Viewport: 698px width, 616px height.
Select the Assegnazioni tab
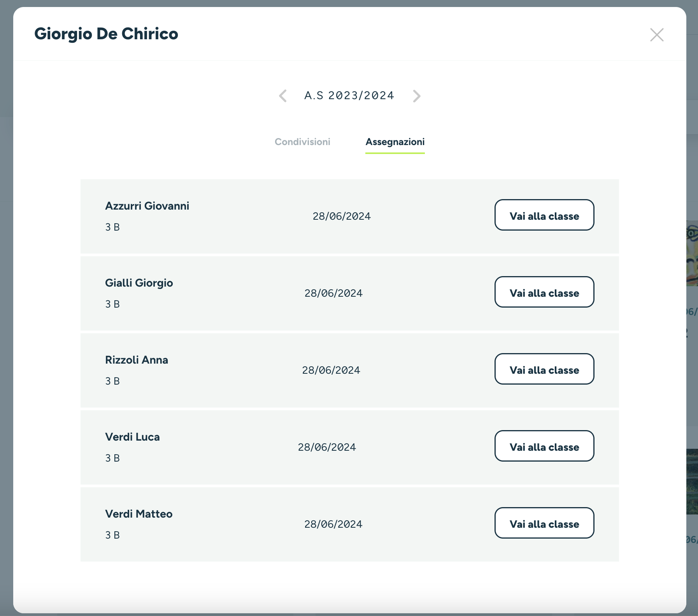click(x=395, y=142)
